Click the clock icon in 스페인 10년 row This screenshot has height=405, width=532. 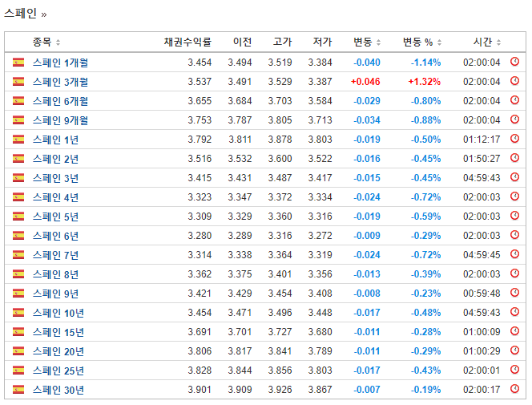[514, 312]
